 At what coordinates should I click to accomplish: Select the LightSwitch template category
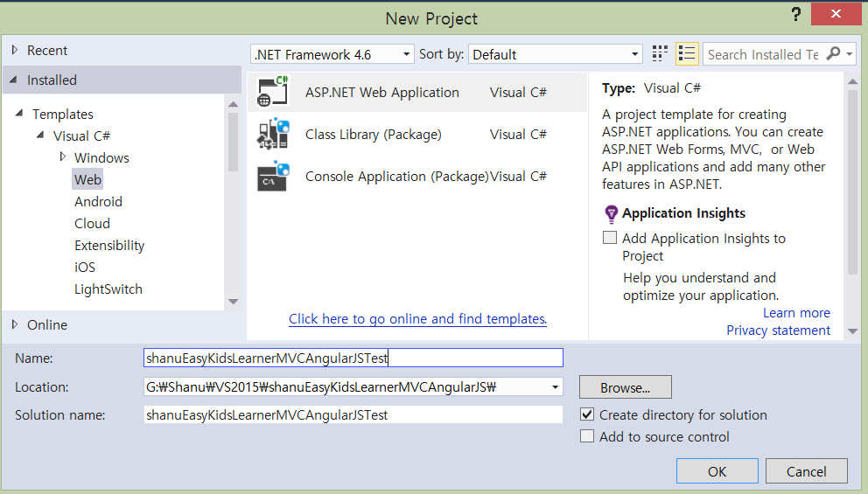click(x=108, y=289)
